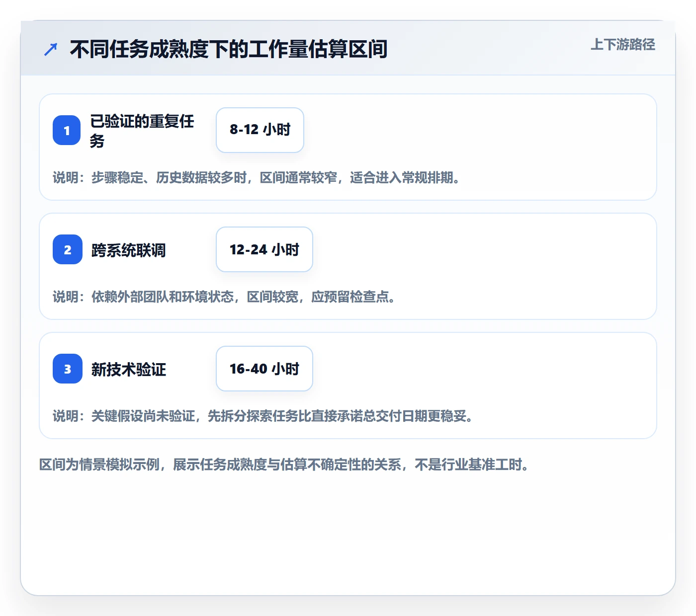
Task: Click the note starting 说明：依赖外部团队
Action: click(x=224, y=297)
